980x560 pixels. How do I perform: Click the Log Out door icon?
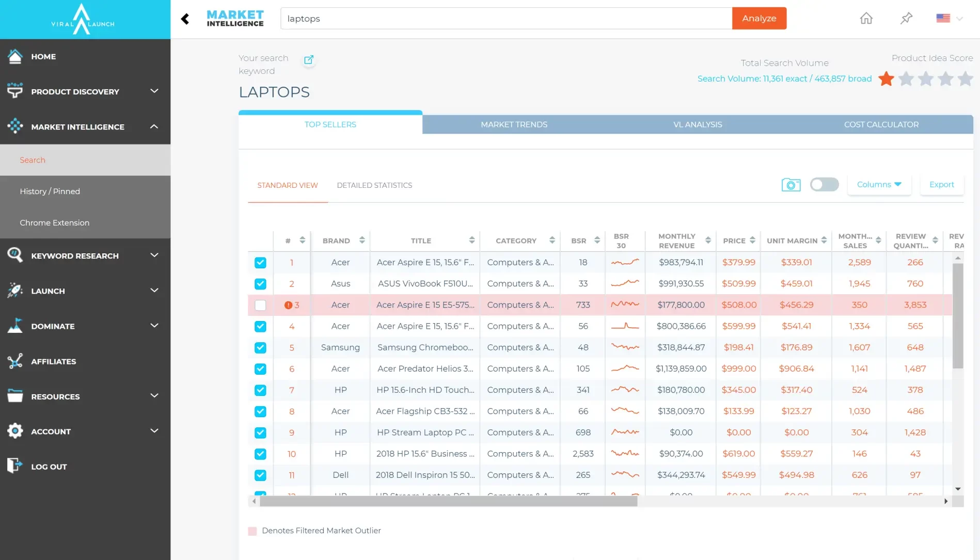click(15, 466)
